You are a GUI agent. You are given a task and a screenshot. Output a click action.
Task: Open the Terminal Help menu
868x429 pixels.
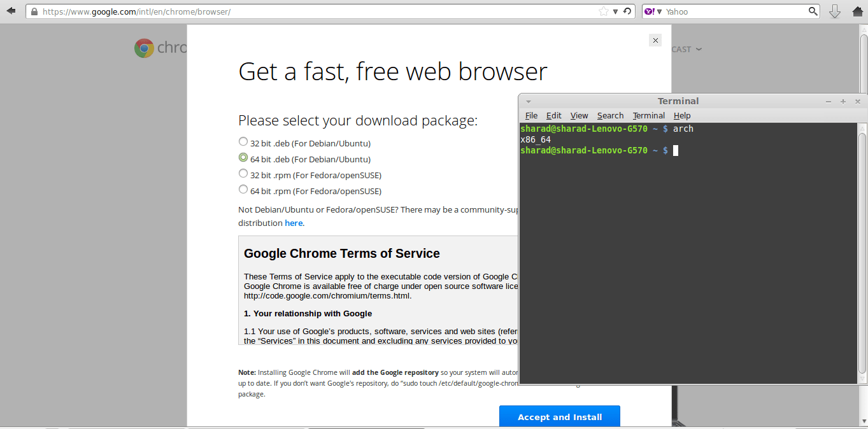[x=682, y=115]
